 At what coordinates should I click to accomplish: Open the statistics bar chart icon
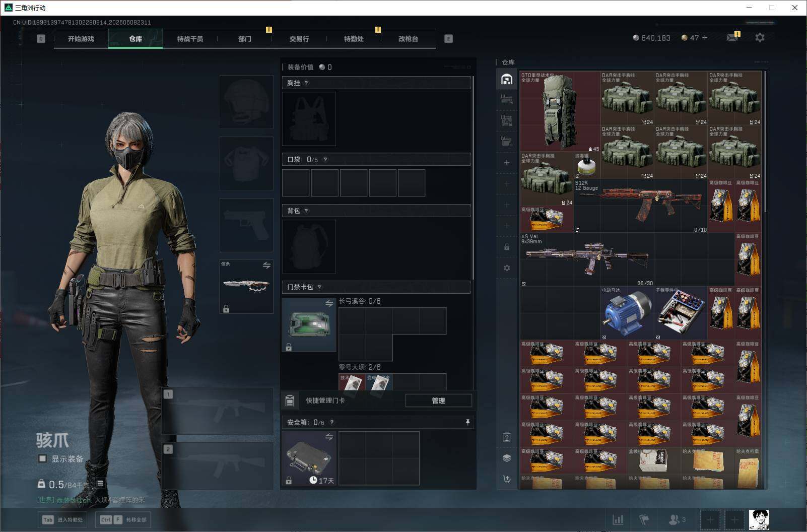pyautogui.click(x=618, y=519)
